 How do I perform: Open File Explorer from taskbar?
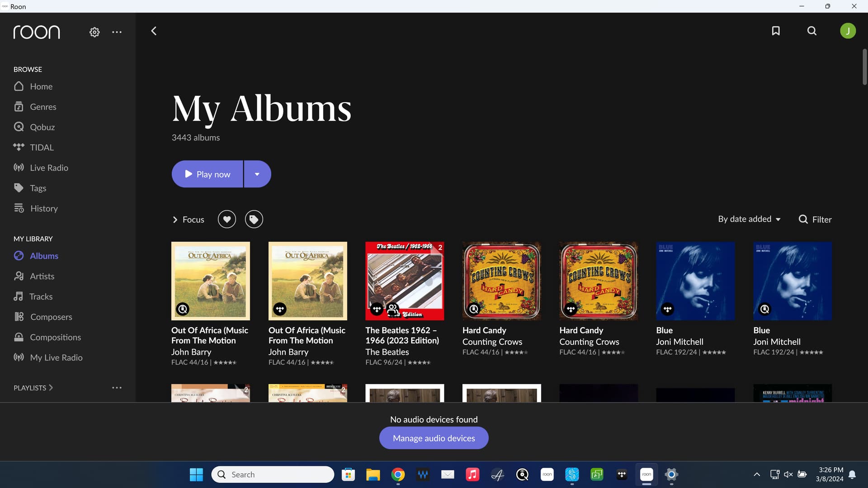tap(373, 474)
